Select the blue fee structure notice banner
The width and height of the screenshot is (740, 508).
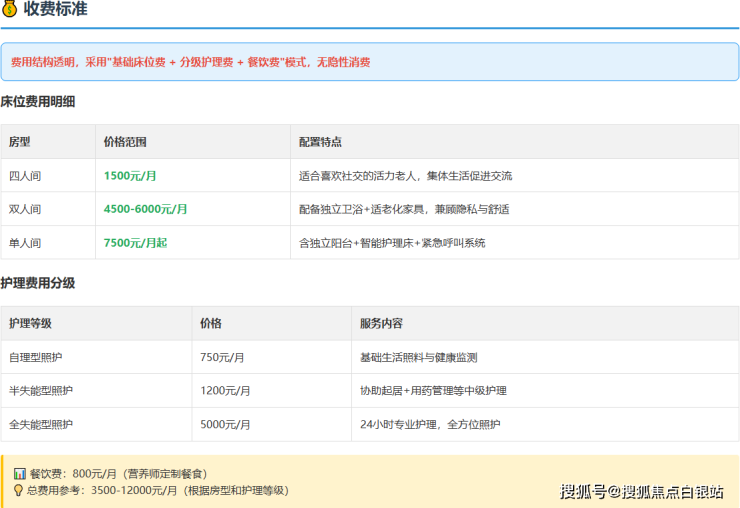(369, 62)
